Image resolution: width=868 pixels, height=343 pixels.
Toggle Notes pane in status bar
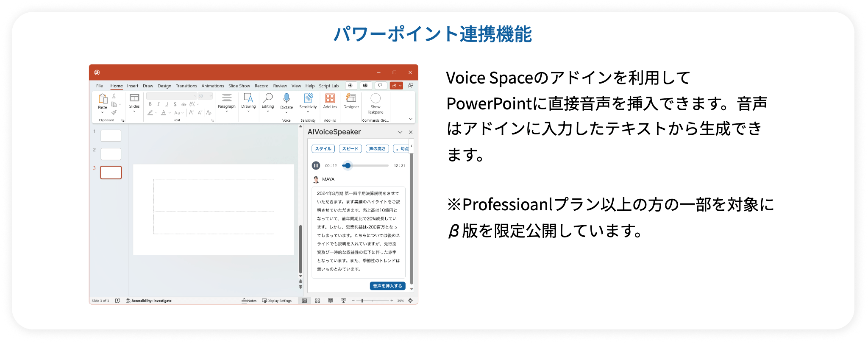click(249, 301)
